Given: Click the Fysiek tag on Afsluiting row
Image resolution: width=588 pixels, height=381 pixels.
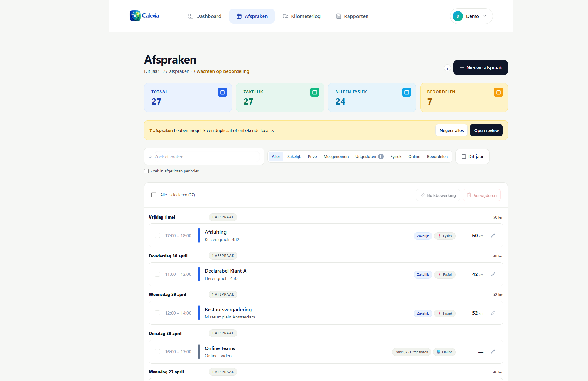Looking at the screenshot, I should click(x=445, y=236).
